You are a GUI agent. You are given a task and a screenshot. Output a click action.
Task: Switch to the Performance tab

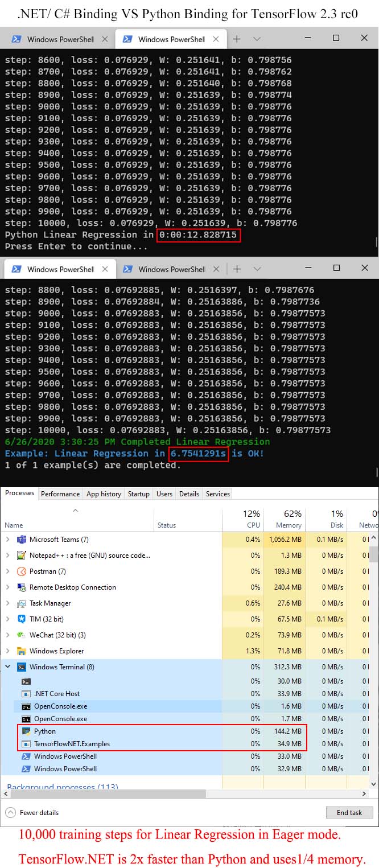[60, 494]
